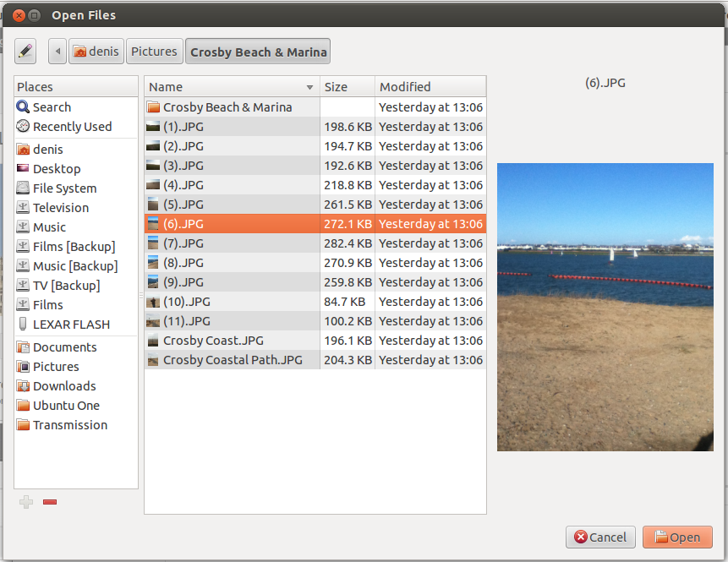Click the Music [Backup] drive icon
Viewport: 728px width, 562px height.
(23, 266)
